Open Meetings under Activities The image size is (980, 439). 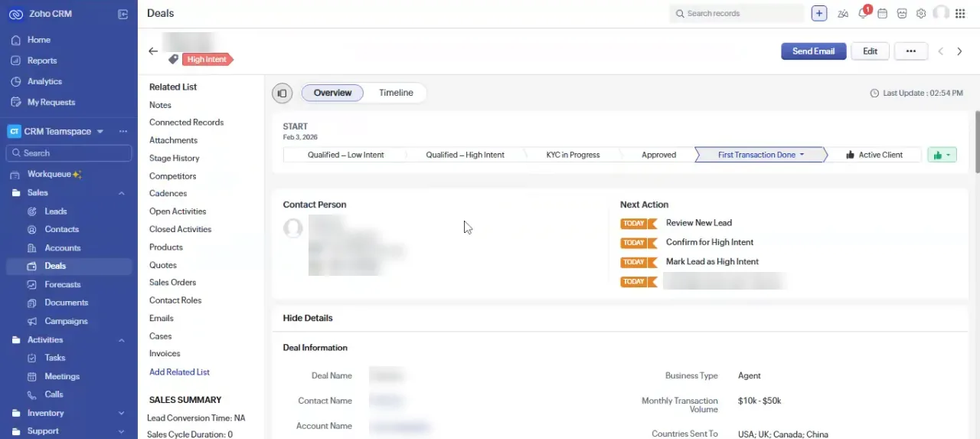pos(61,376)
